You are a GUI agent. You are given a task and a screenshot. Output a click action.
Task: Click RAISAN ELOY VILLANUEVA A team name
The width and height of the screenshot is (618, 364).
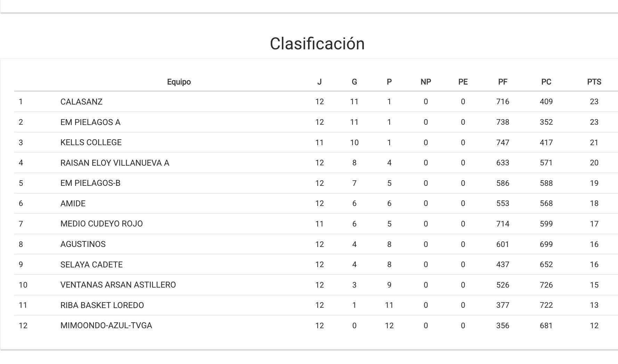click(115, 163)
